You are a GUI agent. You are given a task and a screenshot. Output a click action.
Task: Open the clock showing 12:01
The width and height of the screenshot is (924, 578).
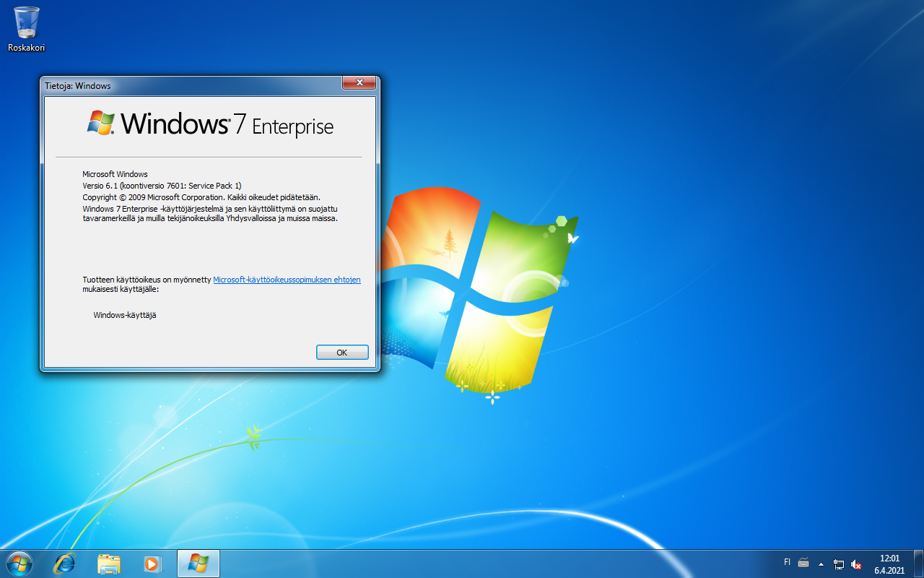[889, 564]
